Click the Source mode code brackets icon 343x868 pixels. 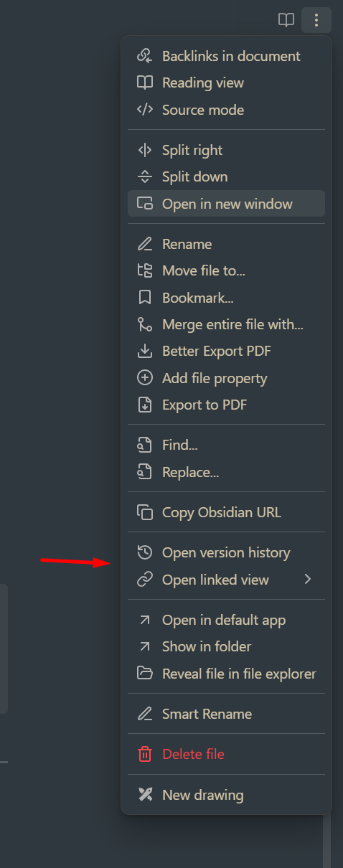coord(145,110)
